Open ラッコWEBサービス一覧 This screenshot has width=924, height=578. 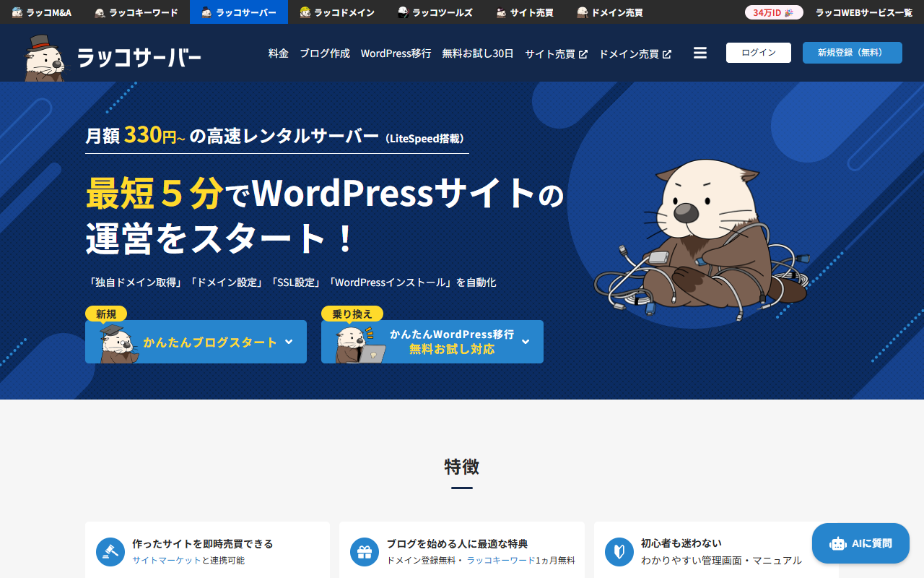click(863, 12)
